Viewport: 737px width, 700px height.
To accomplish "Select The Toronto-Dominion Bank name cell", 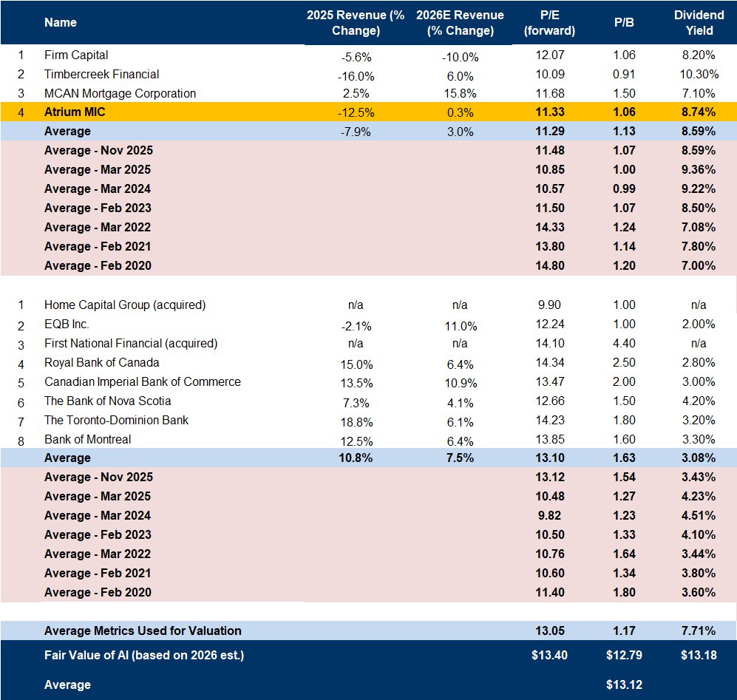I will pos(116,420).
